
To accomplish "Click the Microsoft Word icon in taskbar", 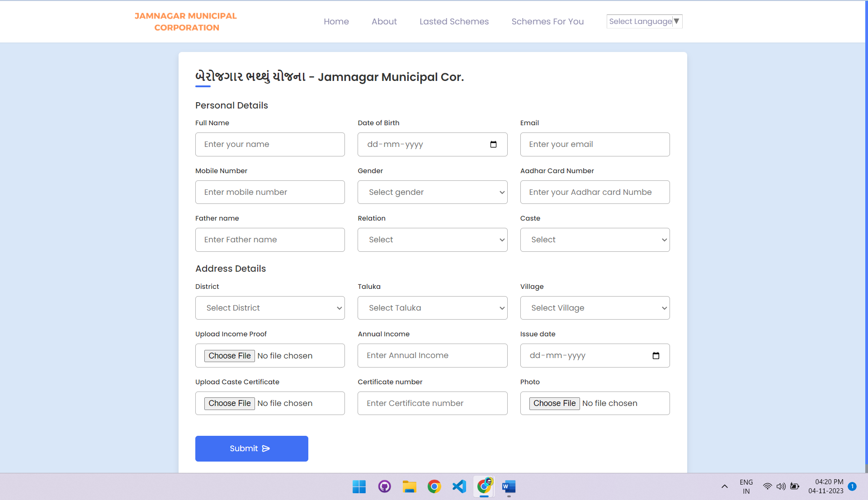I will click(509, 486).
